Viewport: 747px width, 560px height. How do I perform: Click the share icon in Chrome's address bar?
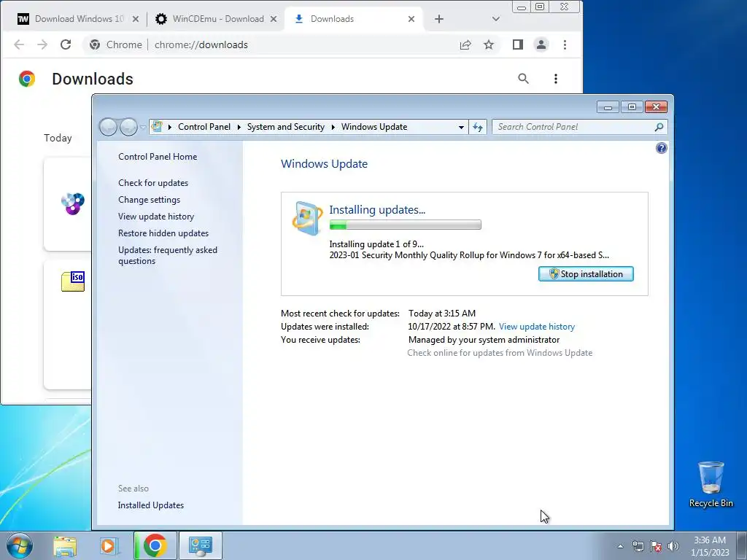click(x=465, y=44)
